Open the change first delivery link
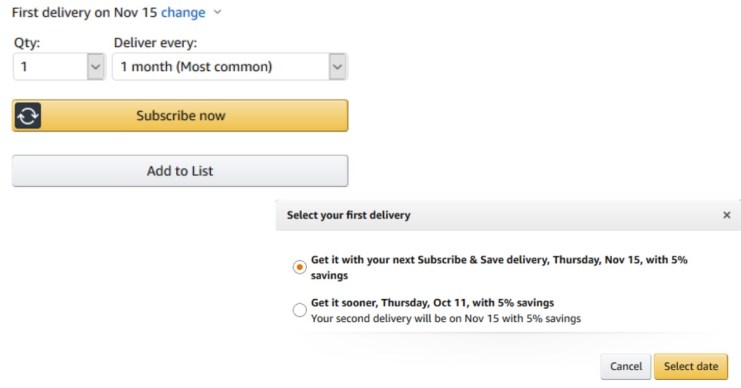This screenshot has height=388, width=741. 183,12
